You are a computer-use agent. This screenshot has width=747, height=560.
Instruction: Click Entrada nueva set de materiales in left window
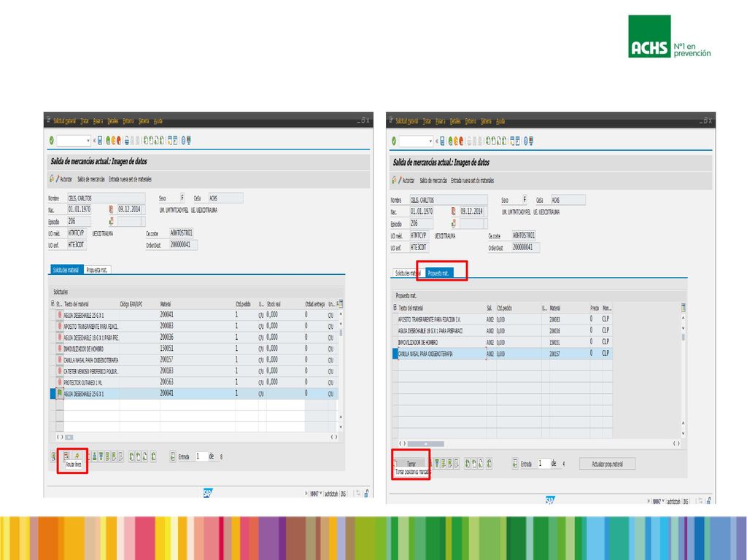tap(130, 179)
